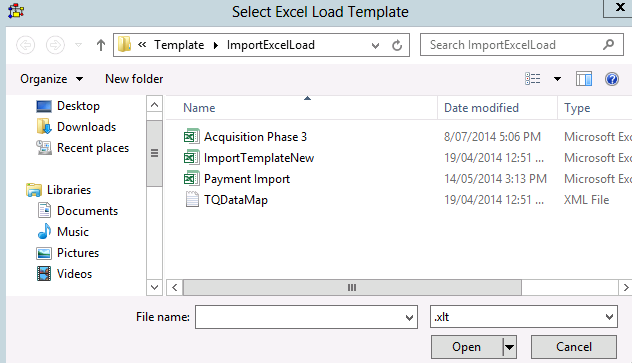This screenshot has width=632, height=363.
Task: Go up one folder level
Action: (x=101, y=45)
